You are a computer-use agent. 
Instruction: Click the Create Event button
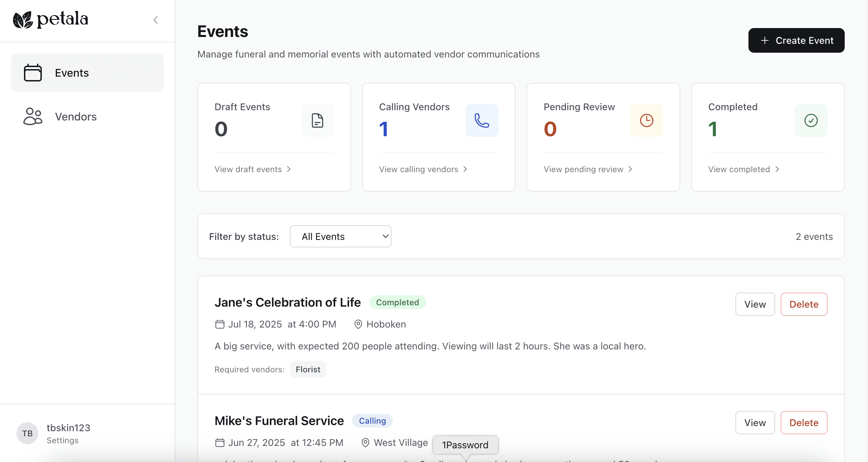click(x=796, y=40)
